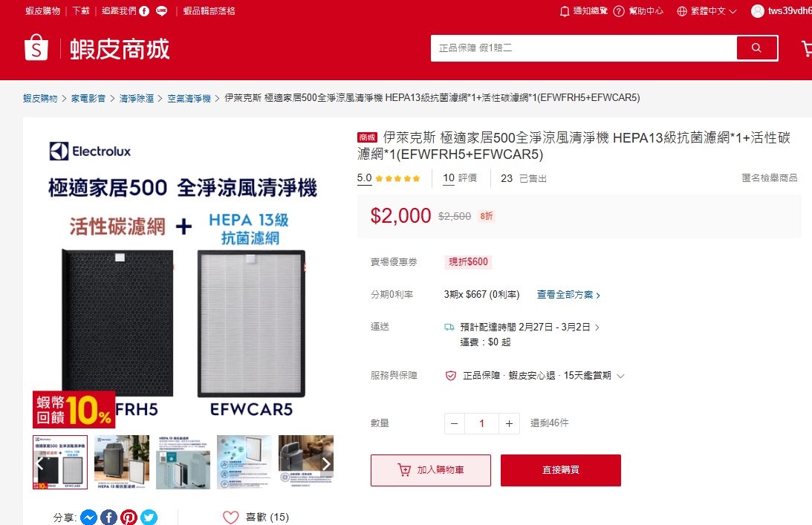
Task: Expand the 服務與保障 guarantee details chevron
Action: point(621,376)
